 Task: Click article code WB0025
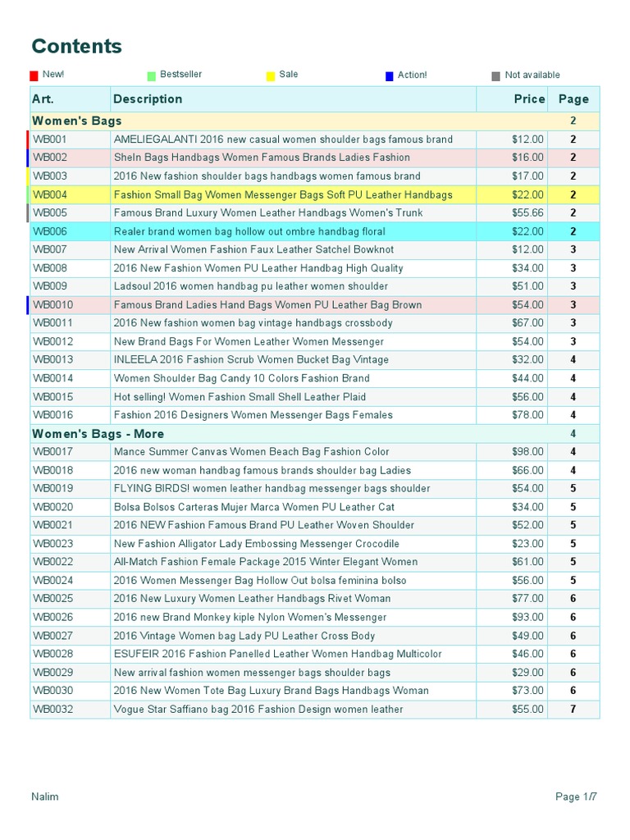pyautogui.click(x=52, y=599)
